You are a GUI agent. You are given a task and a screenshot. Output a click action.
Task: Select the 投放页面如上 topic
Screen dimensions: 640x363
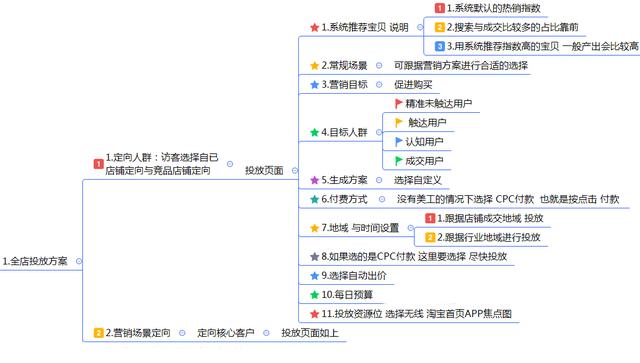310,333
